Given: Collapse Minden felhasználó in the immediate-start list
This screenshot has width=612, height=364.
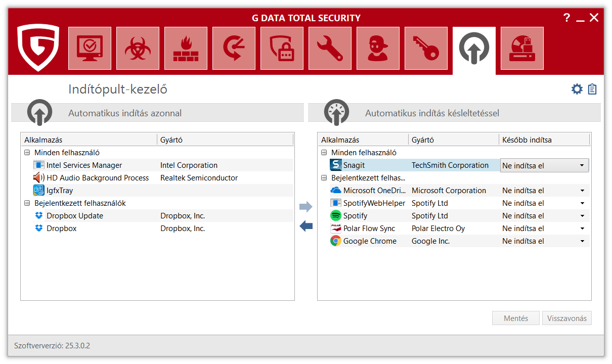Looking at the screenshot, I should [x=27, y=153].
